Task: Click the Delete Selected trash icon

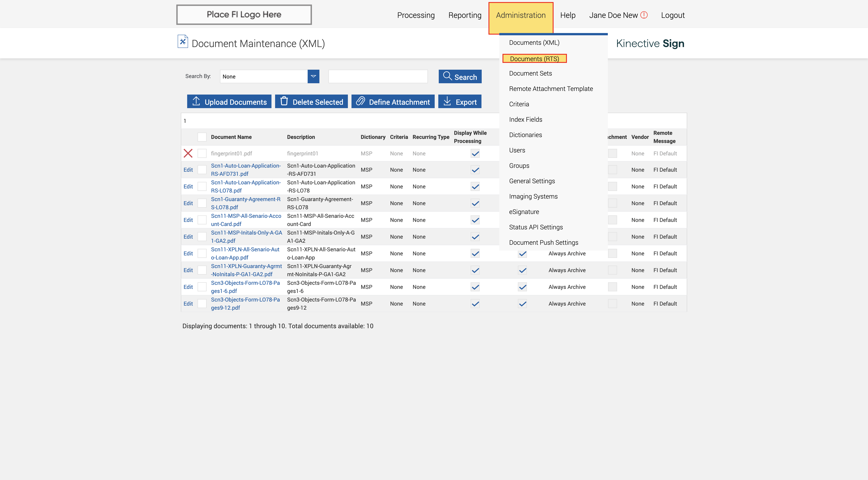Action: [x=284, y=101]
